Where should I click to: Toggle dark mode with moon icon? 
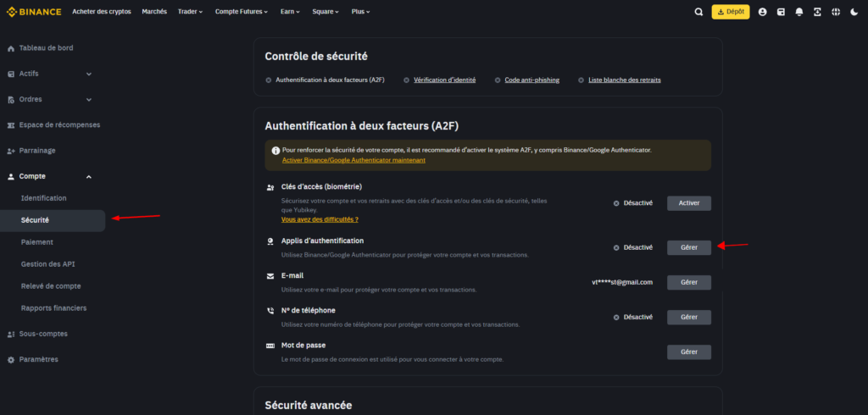(854, 12)
